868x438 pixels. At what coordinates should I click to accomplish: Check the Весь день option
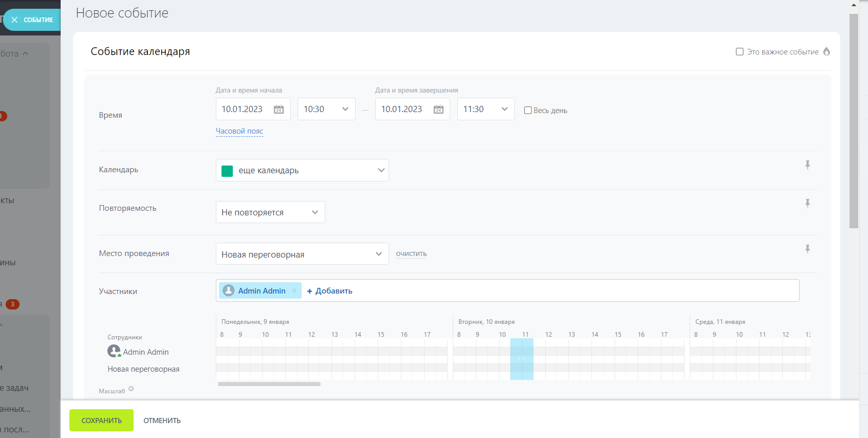[528, 111]
